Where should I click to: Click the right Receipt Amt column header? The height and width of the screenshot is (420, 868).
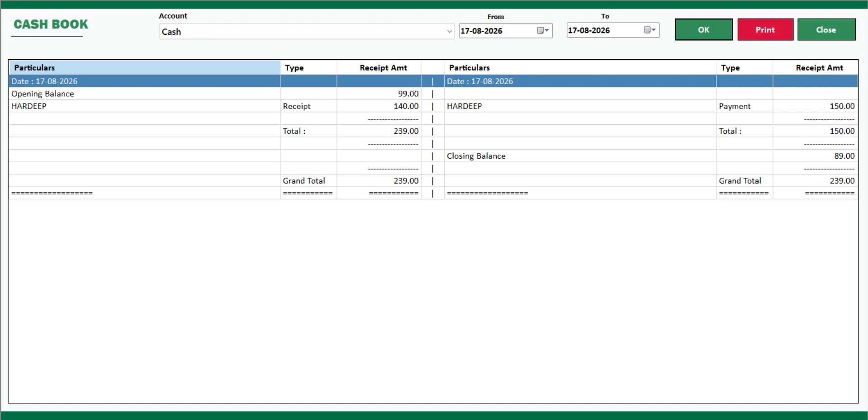(x=815, y=68)
